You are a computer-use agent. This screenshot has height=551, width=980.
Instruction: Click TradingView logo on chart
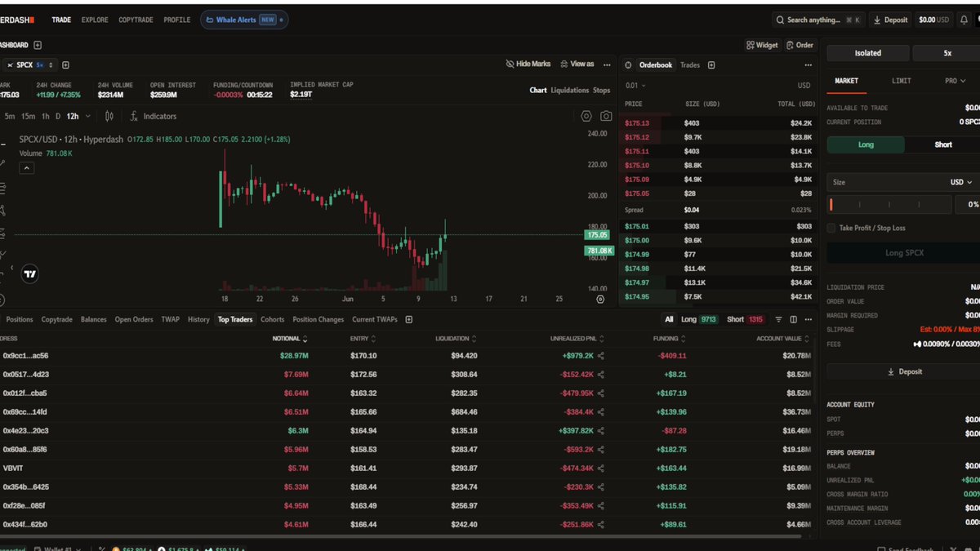(30, 274)
